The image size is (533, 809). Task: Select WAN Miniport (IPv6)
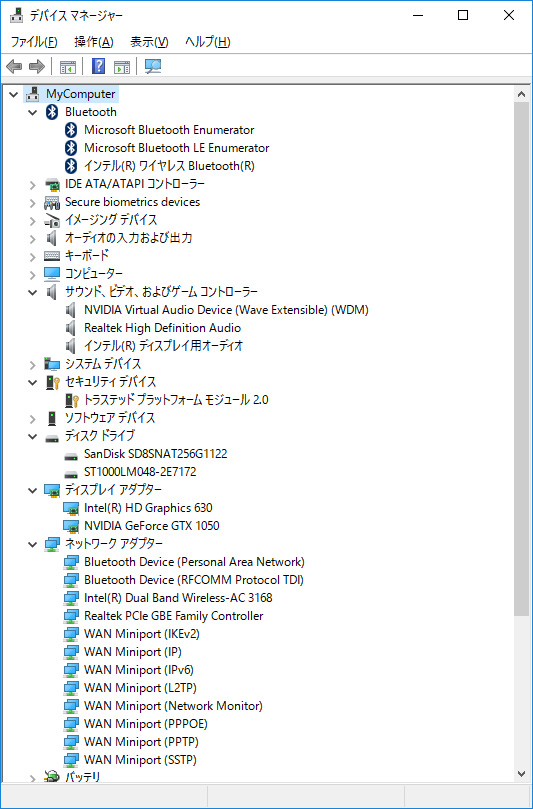pyautogui.click(x=139, y=670)
